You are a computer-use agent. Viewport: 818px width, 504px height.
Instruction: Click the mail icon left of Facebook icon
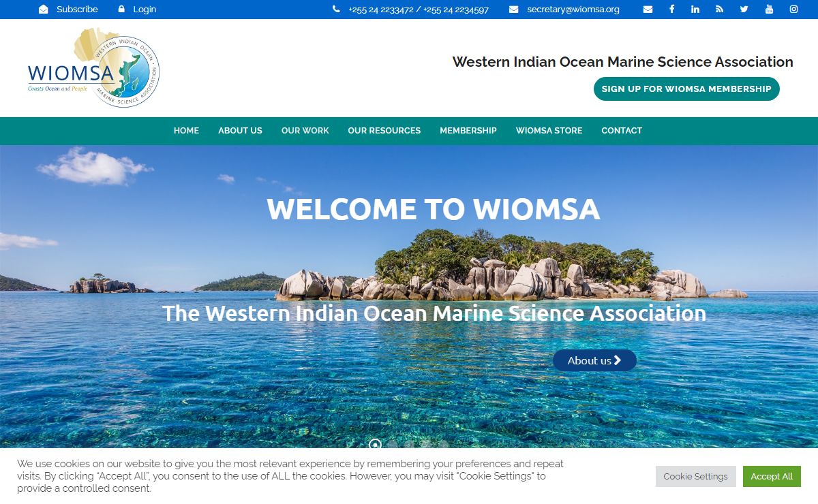[x=648, y=10]
